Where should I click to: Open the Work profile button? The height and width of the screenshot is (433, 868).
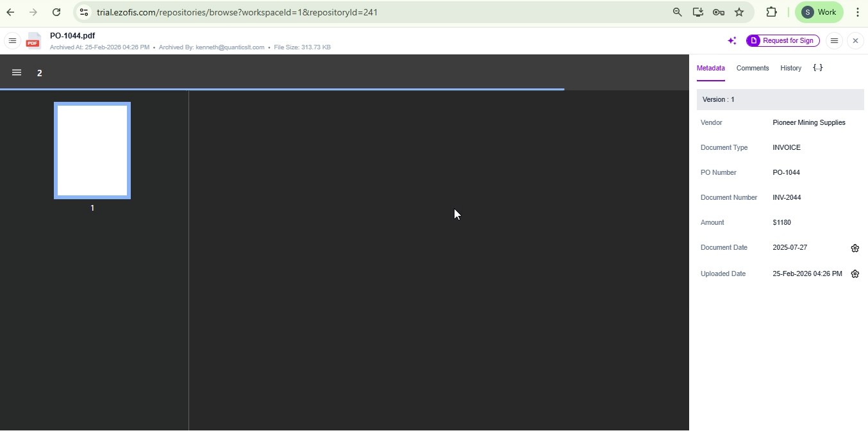(x=820, y=12)
